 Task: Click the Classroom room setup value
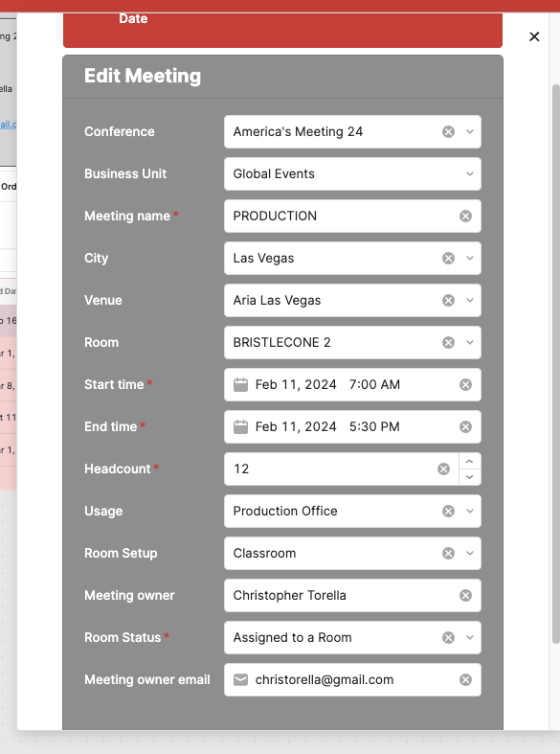264,554
